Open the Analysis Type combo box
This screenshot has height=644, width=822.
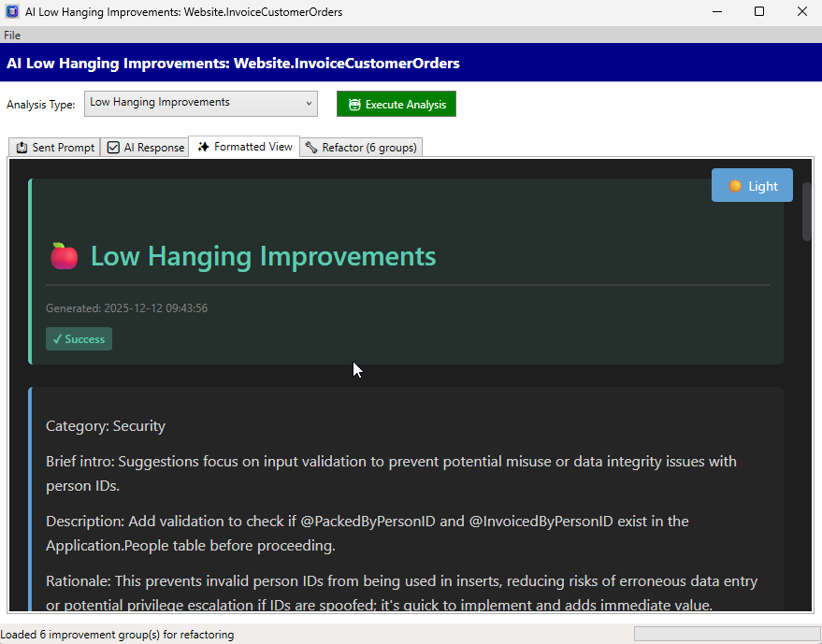click(200, 104)
